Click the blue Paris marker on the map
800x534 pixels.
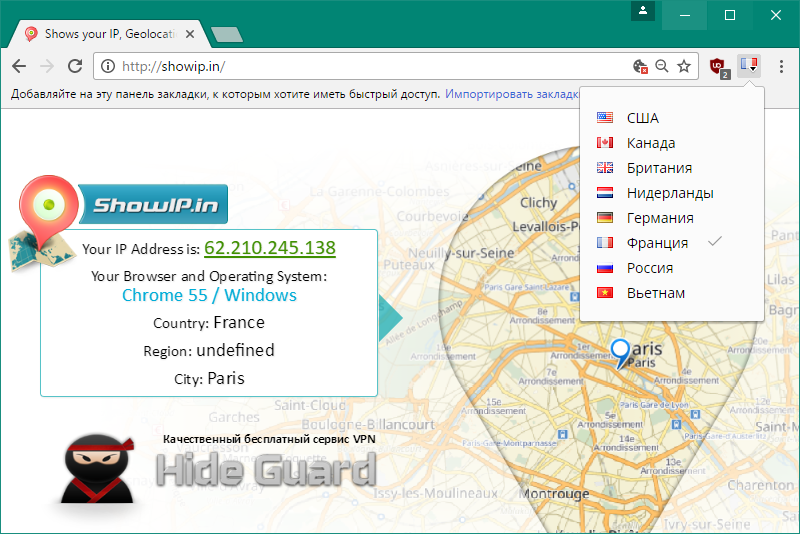tap(620, 353)
